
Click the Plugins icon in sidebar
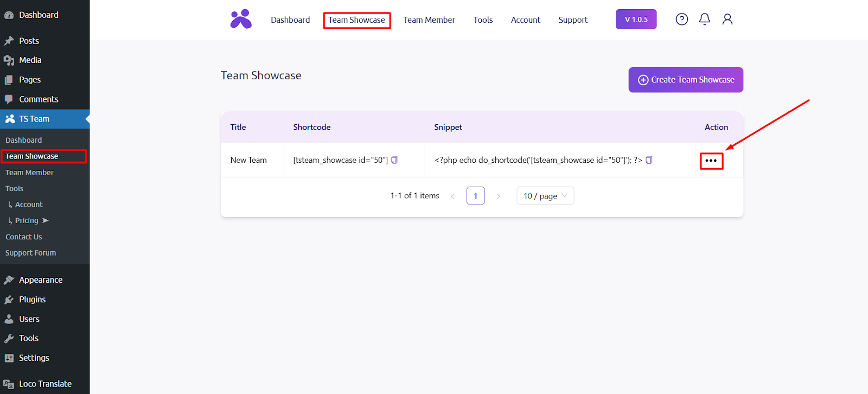(x=9, y=300)
